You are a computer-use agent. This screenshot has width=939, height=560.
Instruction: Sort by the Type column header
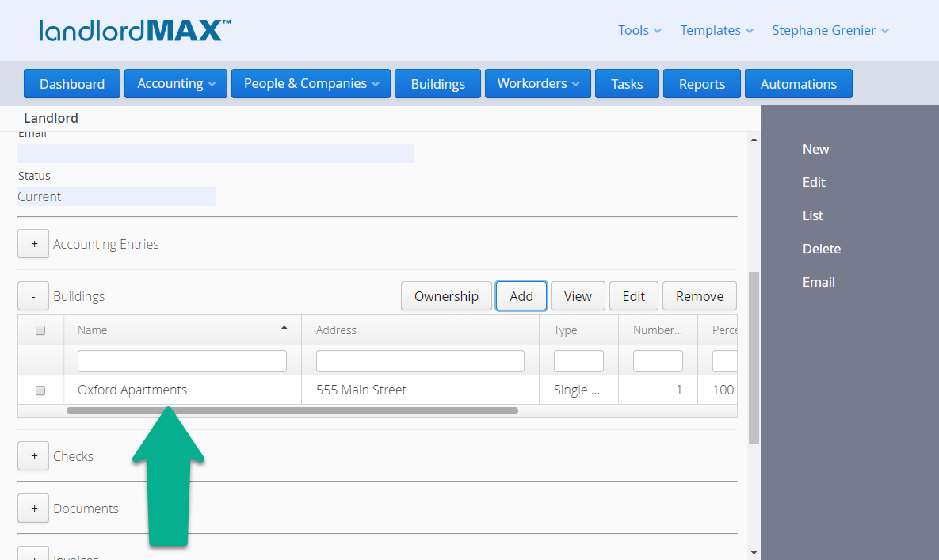click(x=578, y=330)
